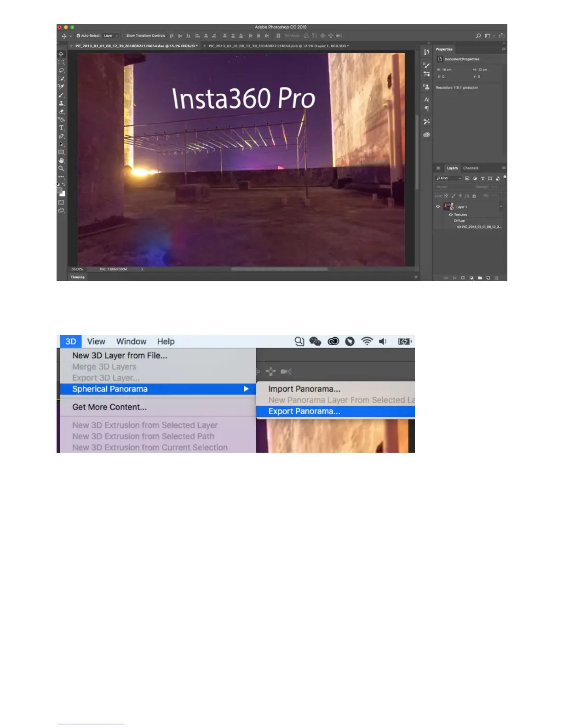Click the search icon in options bar
563x728 pixels.
click(x=478, y=36)
